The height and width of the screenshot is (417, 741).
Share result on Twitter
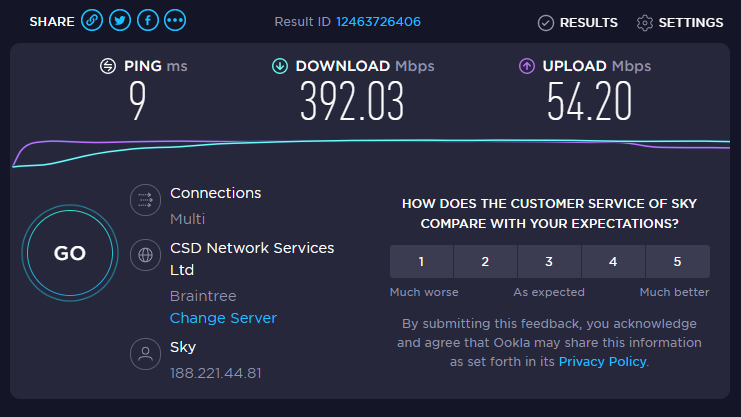click(120, 20)
